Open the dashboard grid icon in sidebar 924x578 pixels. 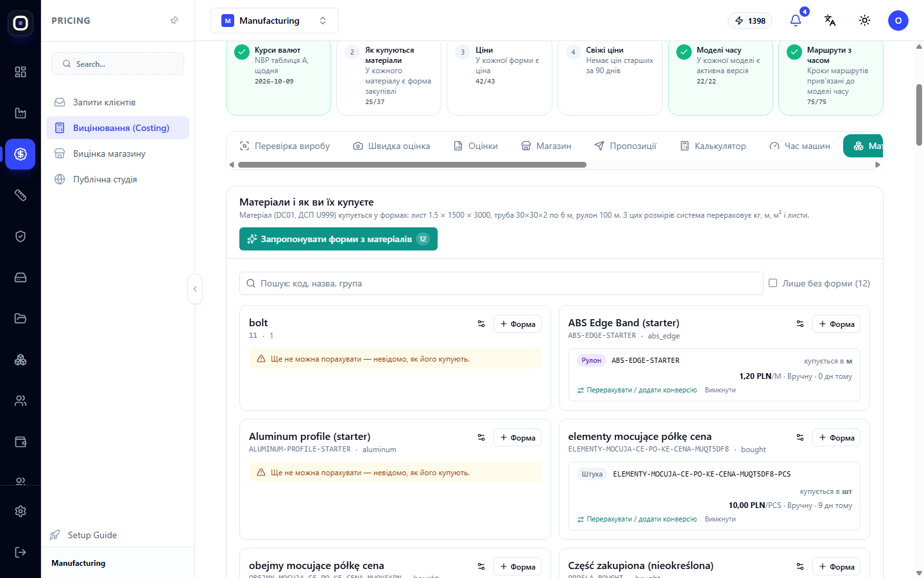21,72
